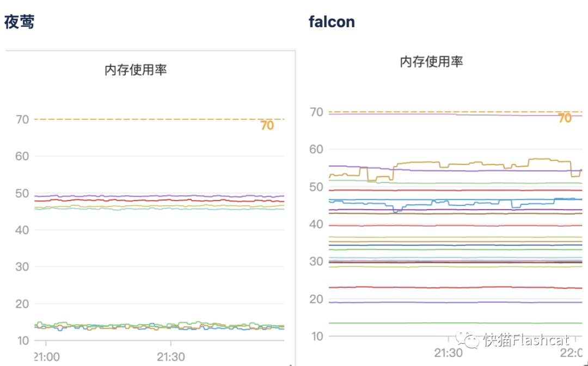588x366 pixels.
Task: Click the WeChat logo in the watermark
Action: pos(470,341)
